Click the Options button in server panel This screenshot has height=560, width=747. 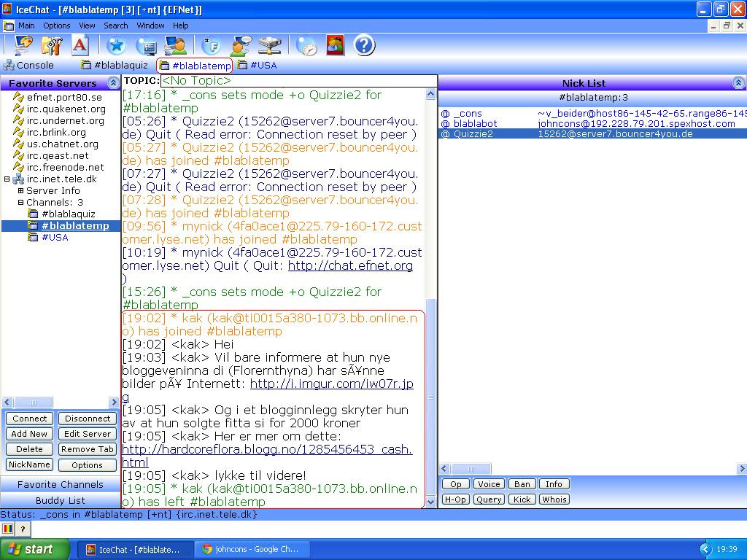88,464
